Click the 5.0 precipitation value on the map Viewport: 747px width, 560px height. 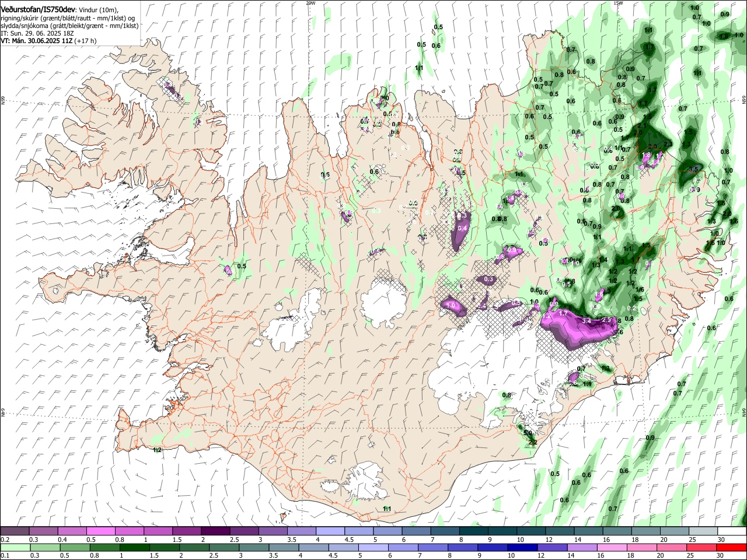[x=528, y=433]
